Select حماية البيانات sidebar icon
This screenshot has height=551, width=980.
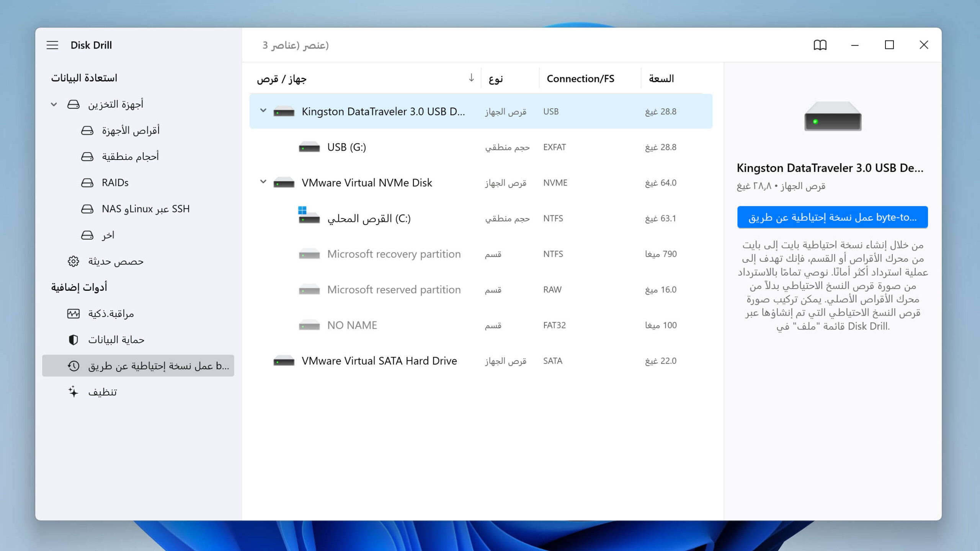73,339
